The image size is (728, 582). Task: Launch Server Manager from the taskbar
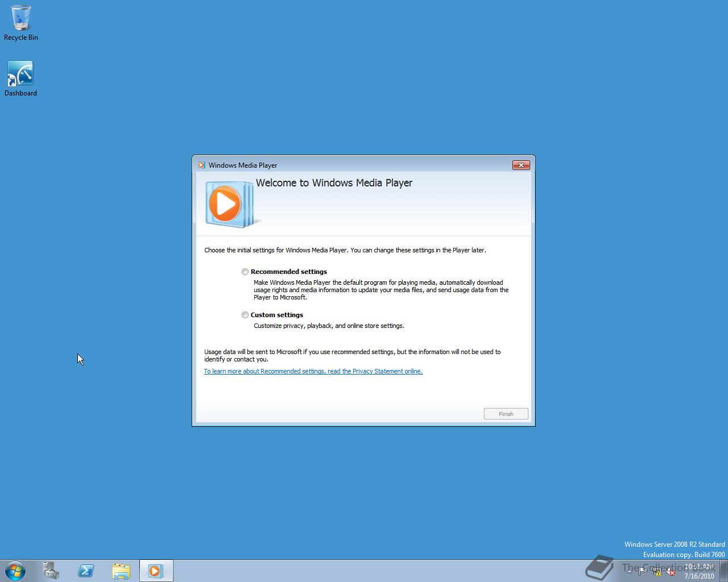coord(51,571)
